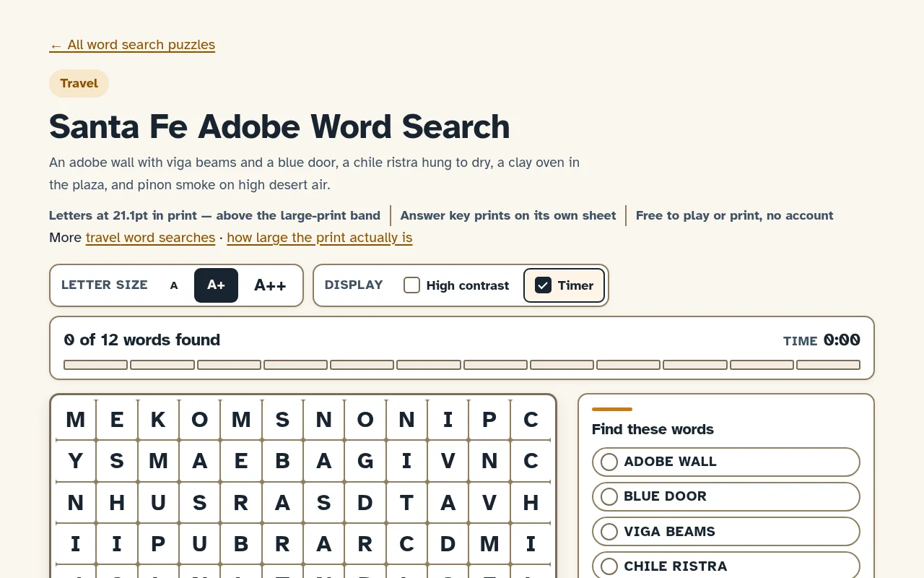The height and width of the screenshot is (578, 924).
Task: Open how large the print actually is
Action: click(319, 238)
